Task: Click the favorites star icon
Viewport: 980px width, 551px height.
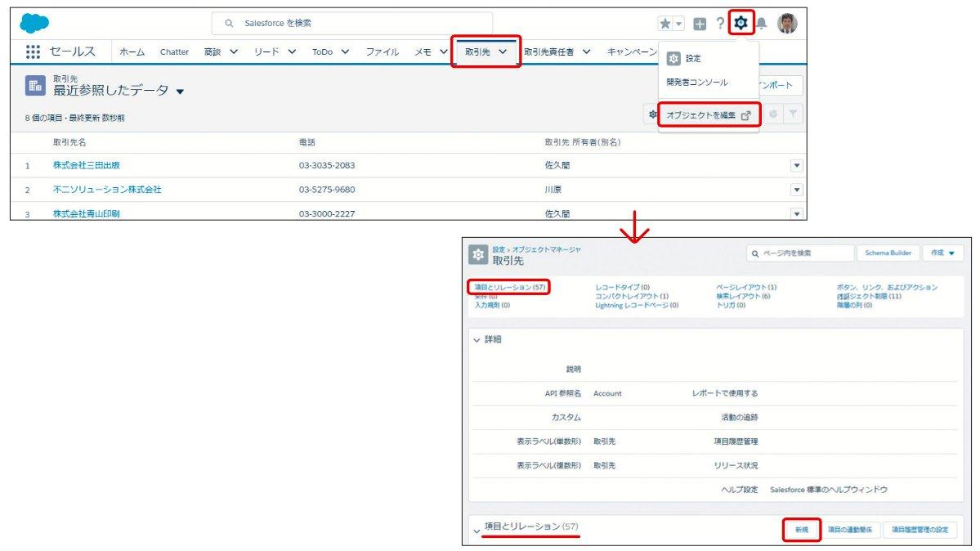Action: (665, 24)
